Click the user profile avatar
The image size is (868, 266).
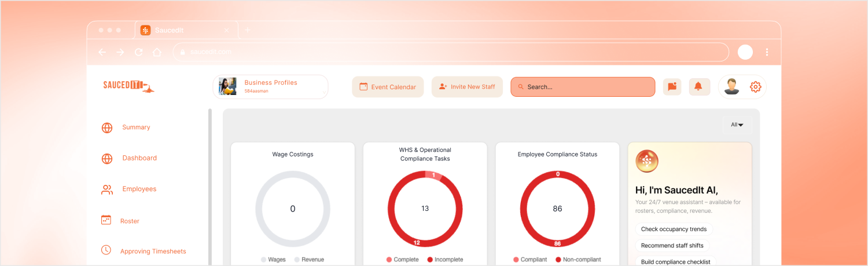[731, 87]
